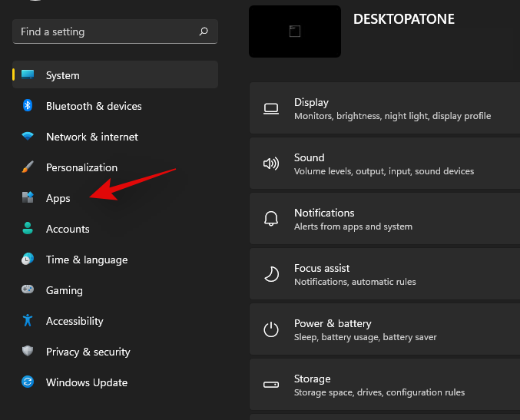Viewport: 520px width, 420px height.
Task: Go to Notifications settings
Action: click(384, 219)
